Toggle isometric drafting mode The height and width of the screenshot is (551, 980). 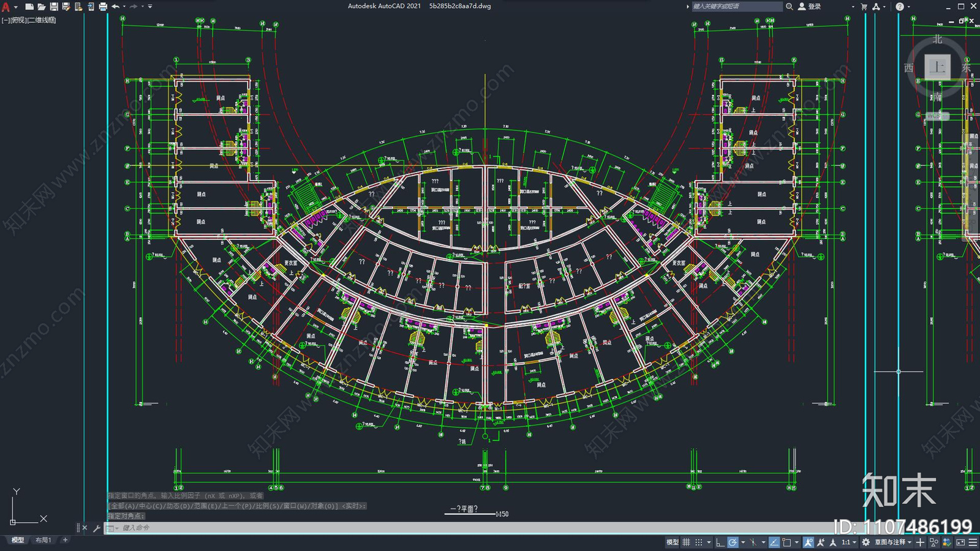(753, 542)
